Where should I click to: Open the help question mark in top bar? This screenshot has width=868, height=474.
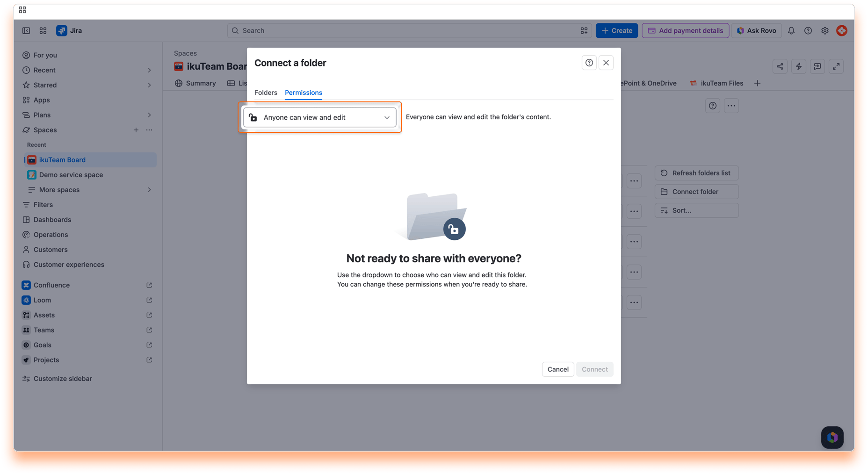point(808,30)
